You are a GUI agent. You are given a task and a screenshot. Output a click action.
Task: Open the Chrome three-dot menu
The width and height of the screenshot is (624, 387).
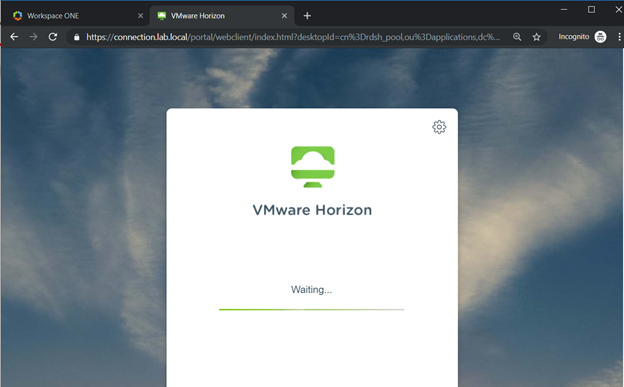(619, 37)
